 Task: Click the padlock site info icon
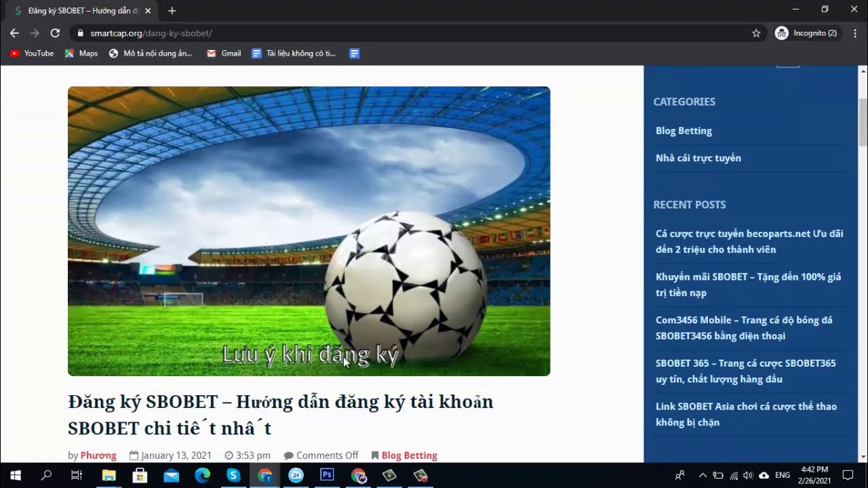click(x=80, y=33)
